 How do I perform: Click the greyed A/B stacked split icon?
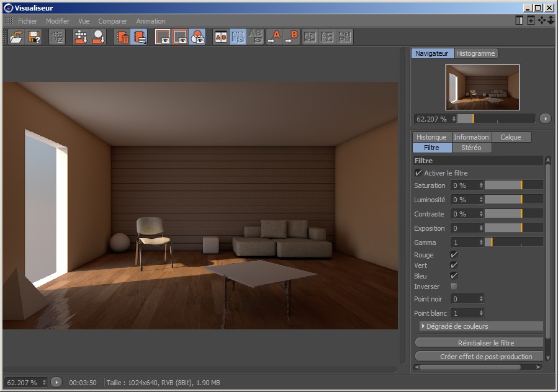(x=327, y=37)
